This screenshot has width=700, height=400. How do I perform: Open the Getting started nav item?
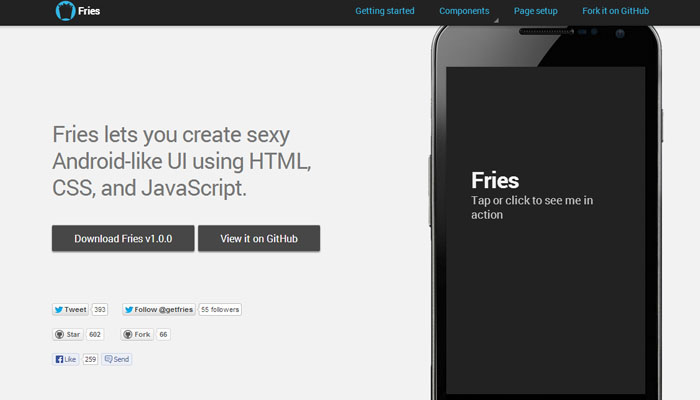pyautogui.click(x=385, y=11)
